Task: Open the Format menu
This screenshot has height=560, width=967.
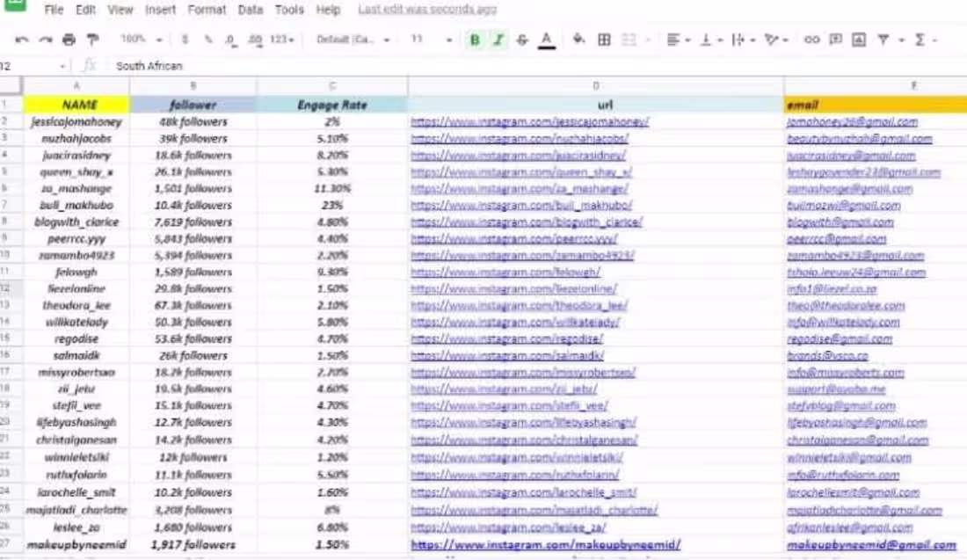Action: tap(207, 10)
